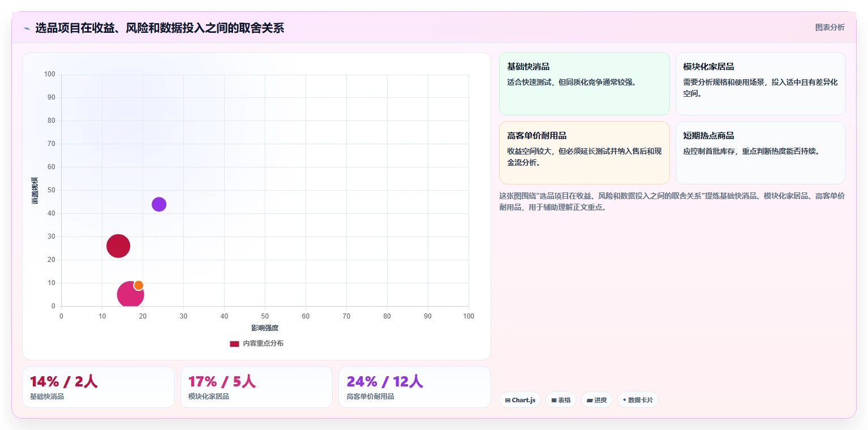Open the 基础快消品 card
The height and width of the screenshot is (430, 868).
coord(584,84)
